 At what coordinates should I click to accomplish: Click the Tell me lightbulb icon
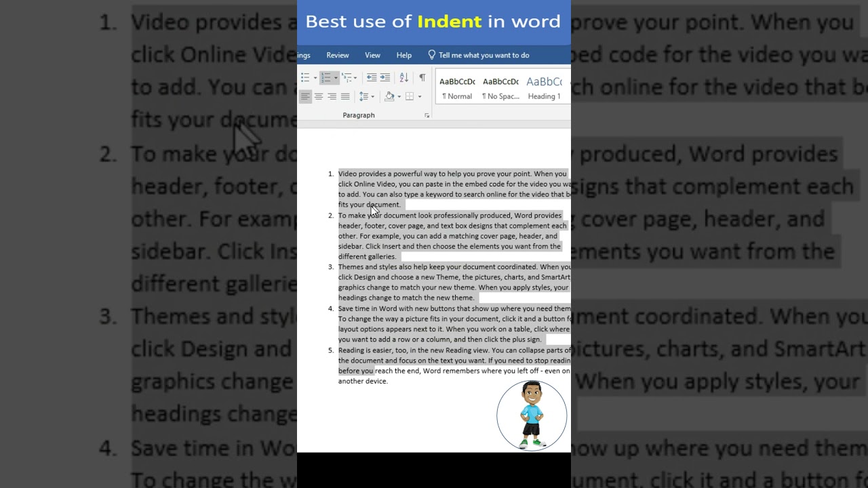click(x=431, y=55)
